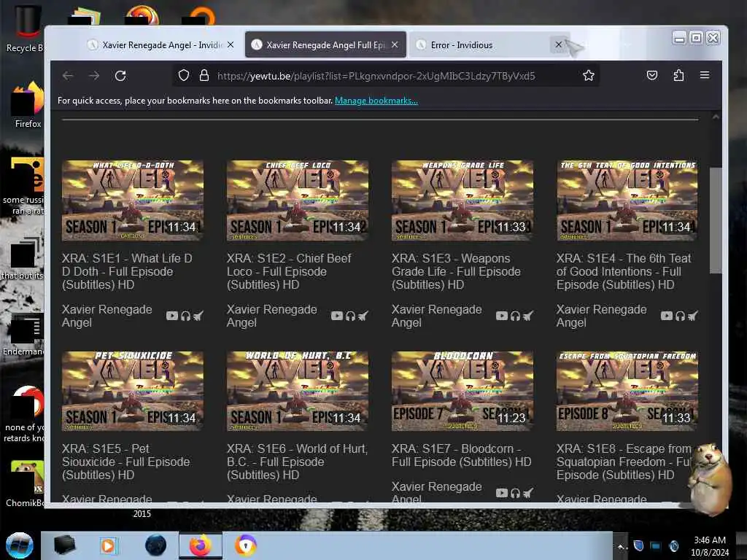Click the padlock site info icon
The width and height of the screenshot is (747, 560).
204,75
